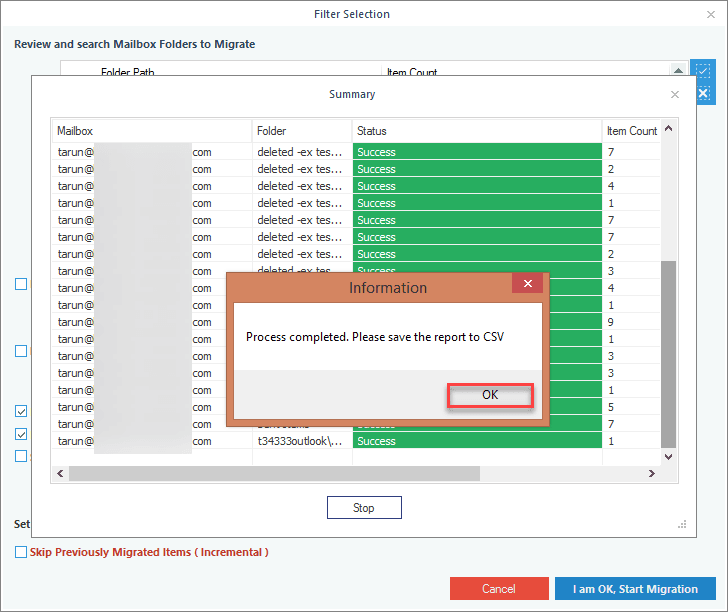728x612 pixels.
Task: Click the Summary window title
Action: pyautogui.click(x=352, y=94)
